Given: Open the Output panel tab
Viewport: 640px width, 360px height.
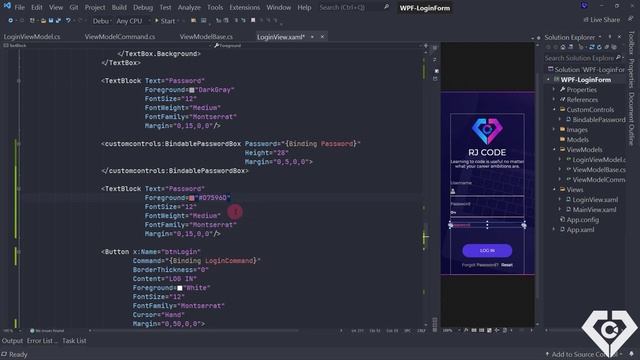Looking at the screenshot, I should 12,340.
